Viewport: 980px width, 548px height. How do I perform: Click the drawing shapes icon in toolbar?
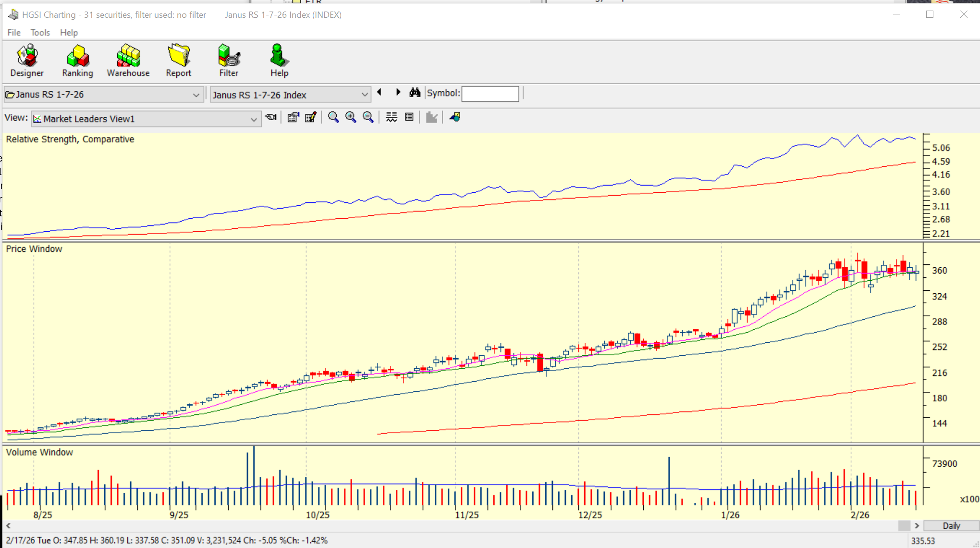tap(455, 117)
